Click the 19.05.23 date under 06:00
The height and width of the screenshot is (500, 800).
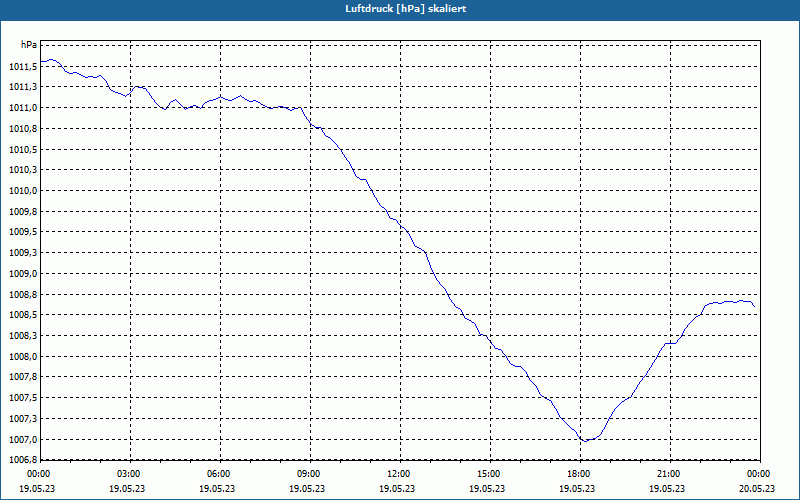pyautogui.click(x=217, y=489)
